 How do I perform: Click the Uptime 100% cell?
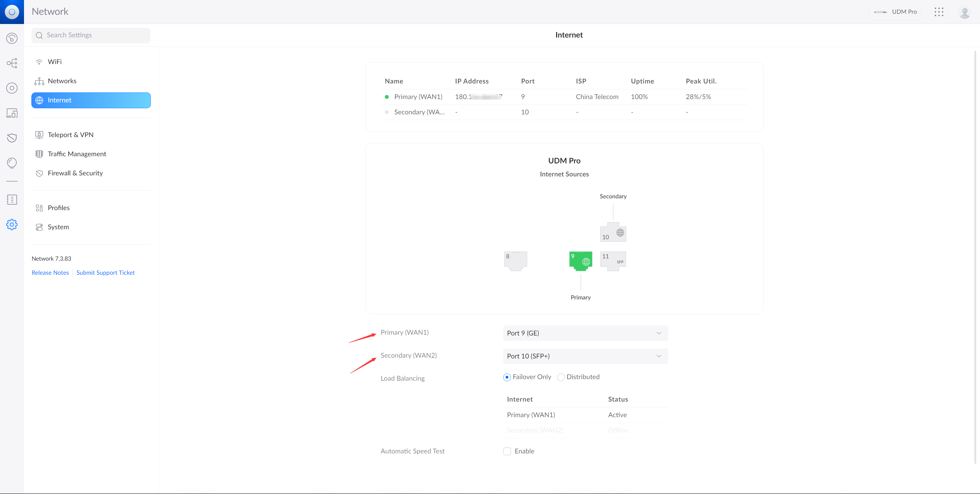(x=639, y=97)
